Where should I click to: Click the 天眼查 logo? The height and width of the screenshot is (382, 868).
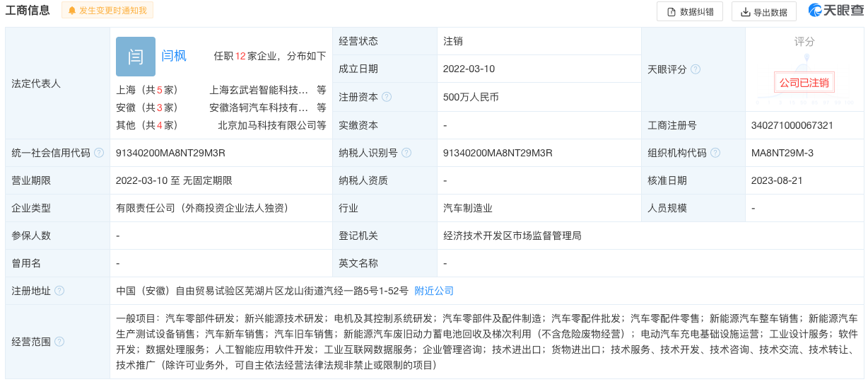(835, 11)
